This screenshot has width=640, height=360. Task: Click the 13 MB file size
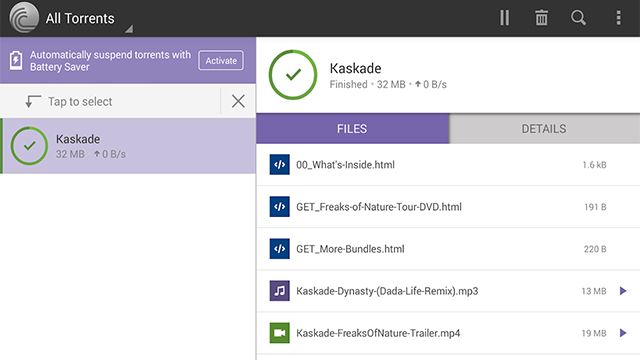[594, 291]
